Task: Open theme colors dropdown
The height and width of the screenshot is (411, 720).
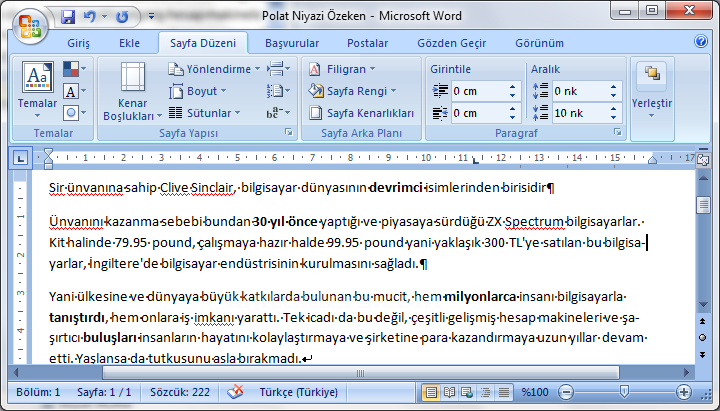Action: pyautogui.click(x=74, y=69)
